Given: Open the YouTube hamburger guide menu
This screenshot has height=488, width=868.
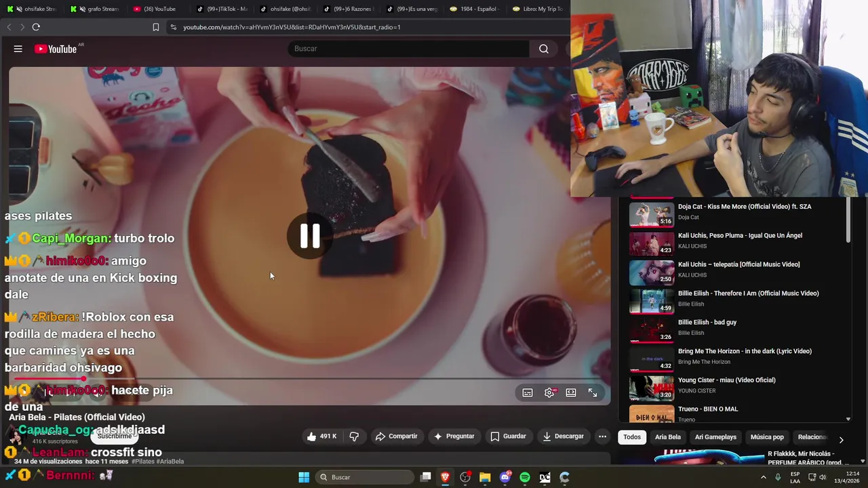Looking at the screenshot, I should (18, 49).
